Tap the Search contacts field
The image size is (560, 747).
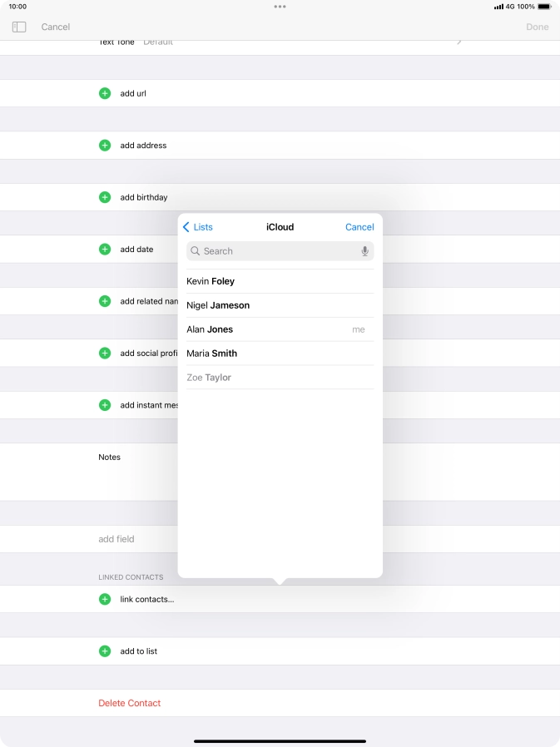[275, 251]
